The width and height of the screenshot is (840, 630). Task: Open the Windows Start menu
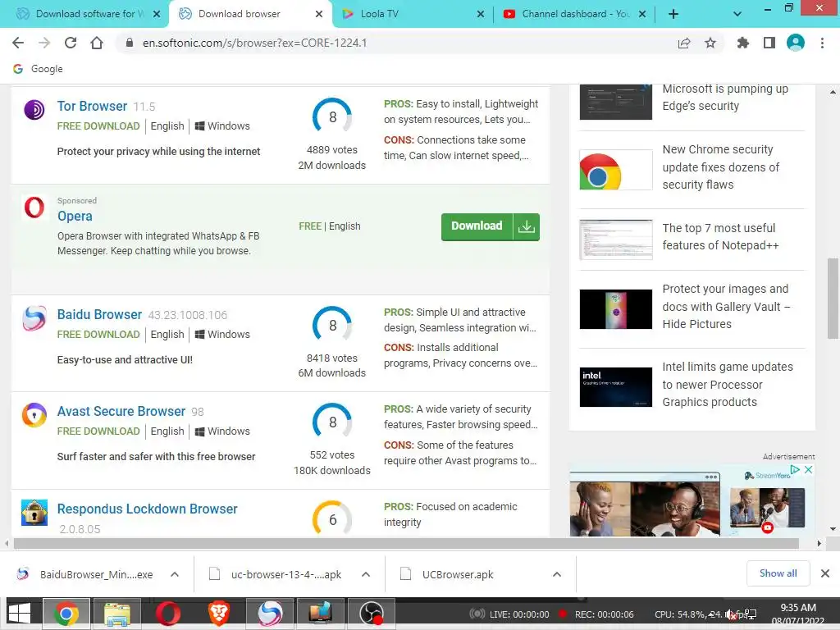pyautogui.click(x=20, y=614)
